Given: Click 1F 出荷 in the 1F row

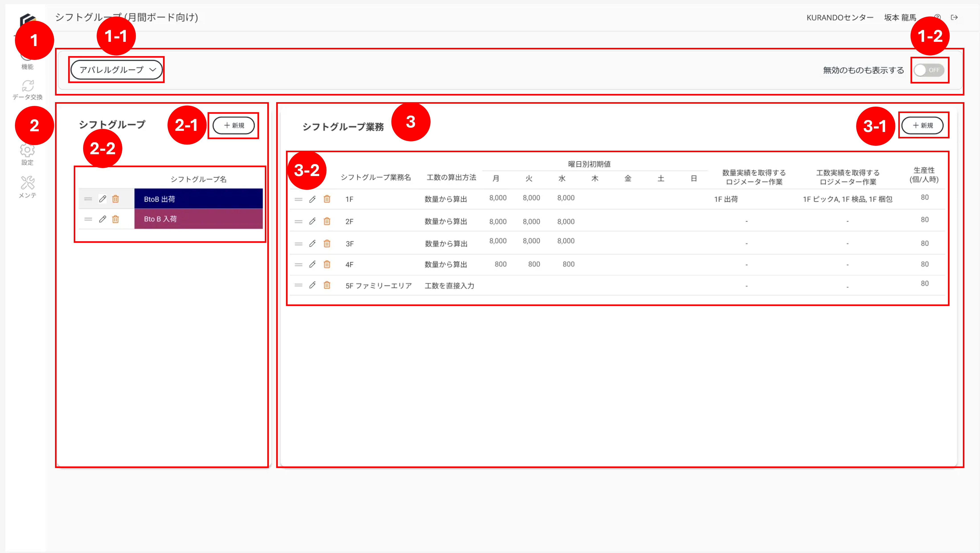Looking at the screenshot, I should (726, 199).
